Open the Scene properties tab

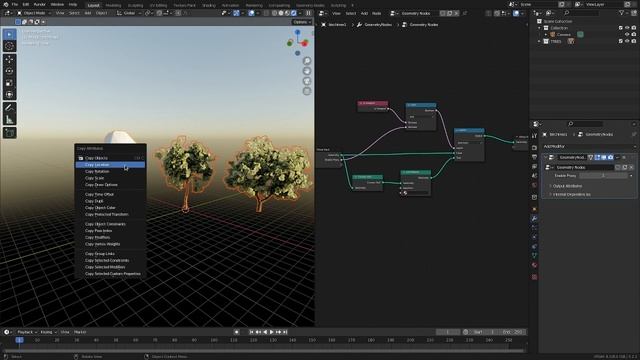pos(534,176)
